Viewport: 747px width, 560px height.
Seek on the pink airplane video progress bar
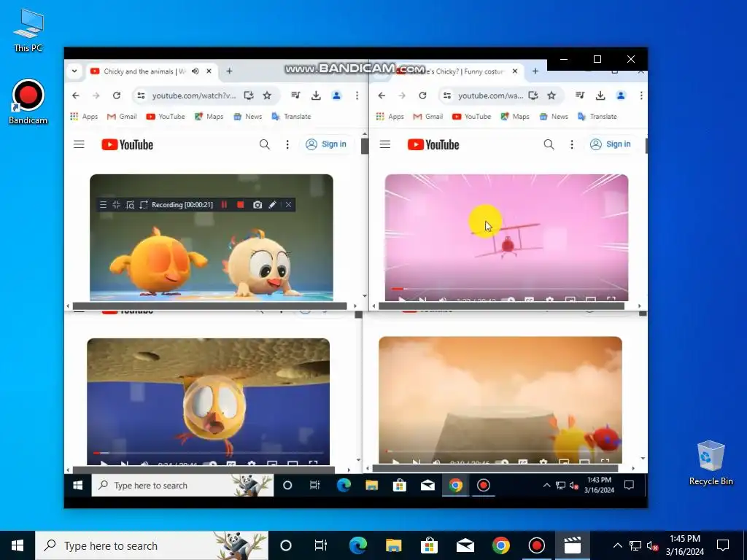(506, 289)
